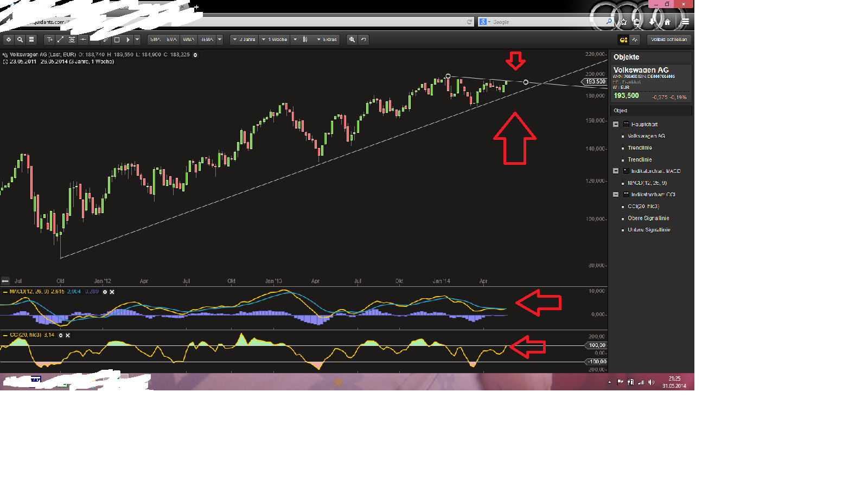This screenshot has width=868, height=488.
Task: Toggle the indicator waveform panel icon
Action: pos(635,40)
